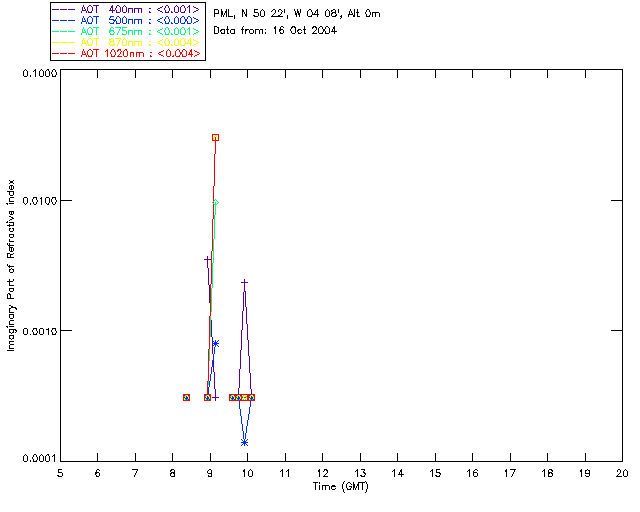This screenshot has height=512, width=640.
Task: Click the y-axis tick label 0.0001
Action: click(40, 459)
